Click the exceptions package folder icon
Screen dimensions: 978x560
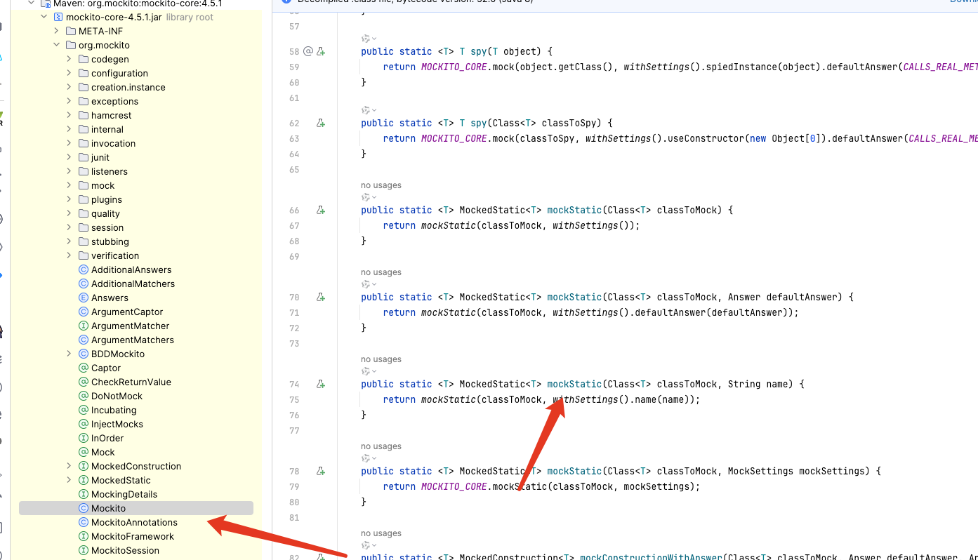click(x=84, y=101)
